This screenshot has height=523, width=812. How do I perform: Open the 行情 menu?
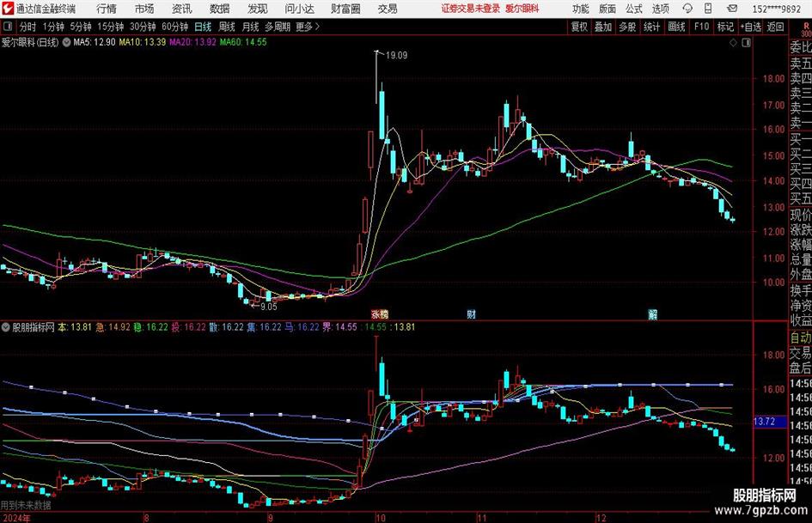coord(107,9)
